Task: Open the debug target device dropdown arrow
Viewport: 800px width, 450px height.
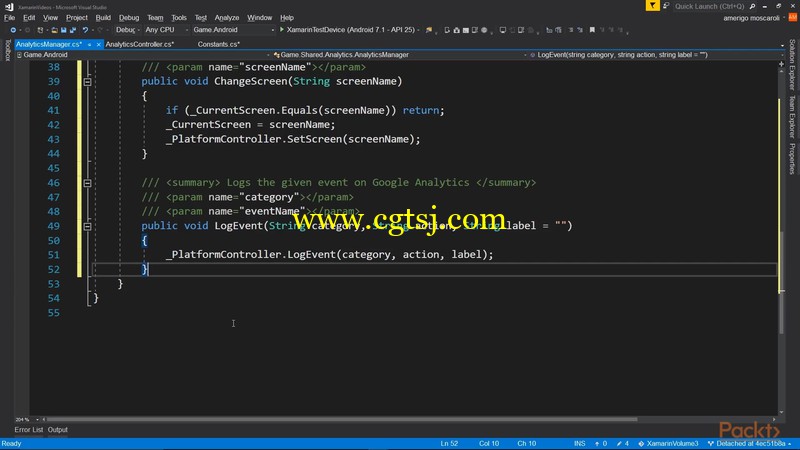Action: [x=418, y=30]
